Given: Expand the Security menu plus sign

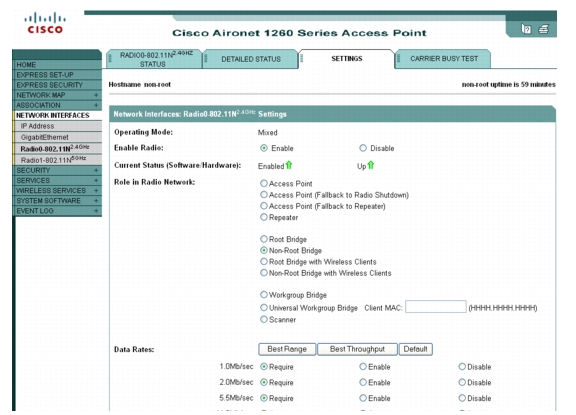Looking at the screenshot, I should click(96, 170).
